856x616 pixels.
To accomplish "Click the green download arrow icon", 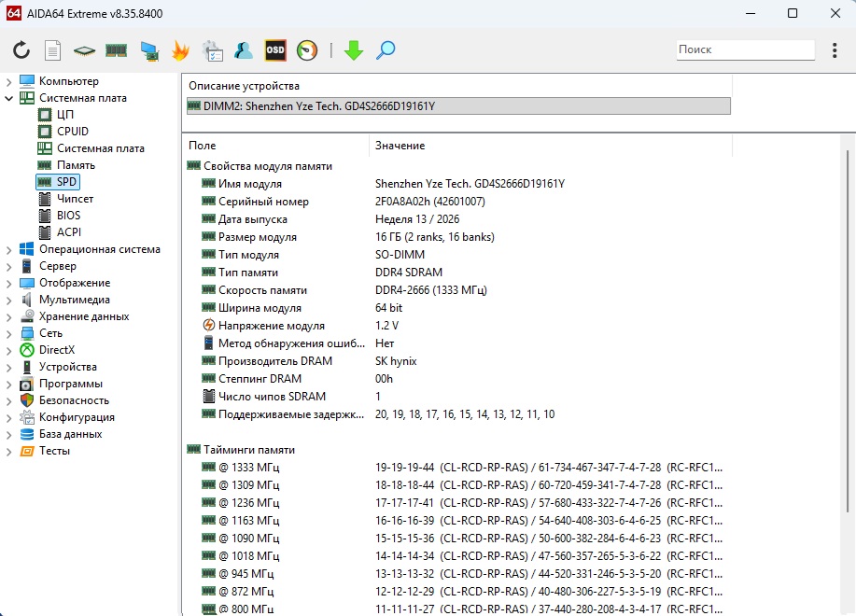I will [x=354, y=50].
